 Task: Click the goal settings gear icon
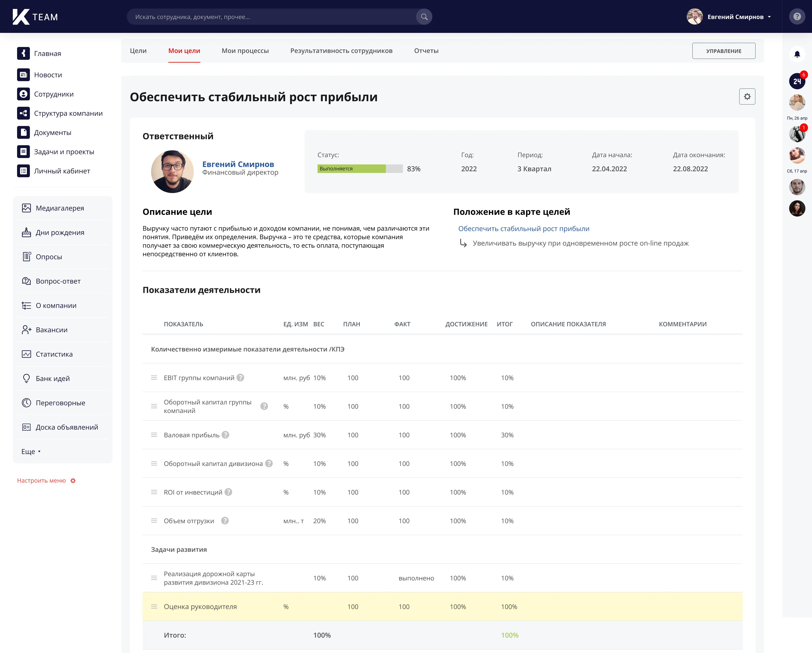pyautogui.click(x=747, y=97)
